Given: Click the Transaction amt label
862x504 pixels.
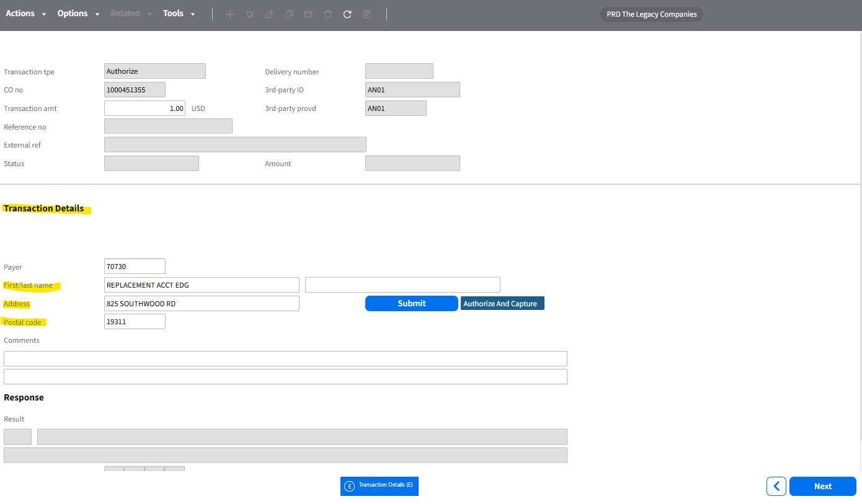Looking at the screenshot, I should (30, 108).
